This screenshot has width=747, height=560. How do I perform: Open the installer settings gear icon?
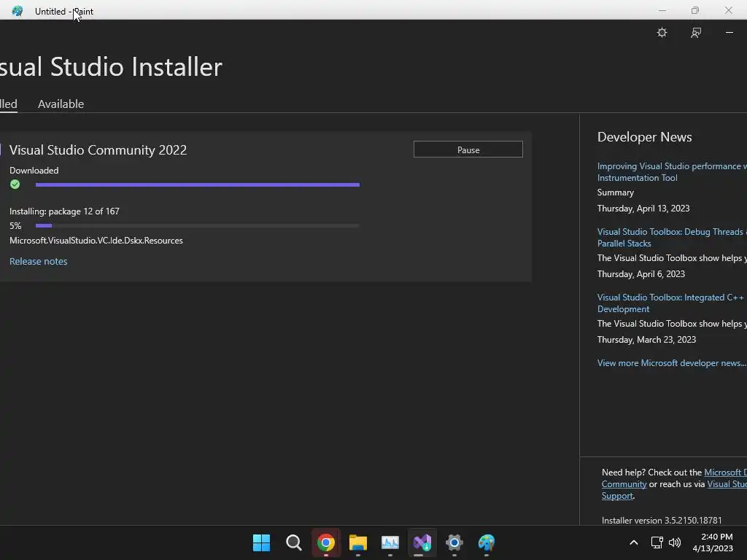[x=662, y=32]
